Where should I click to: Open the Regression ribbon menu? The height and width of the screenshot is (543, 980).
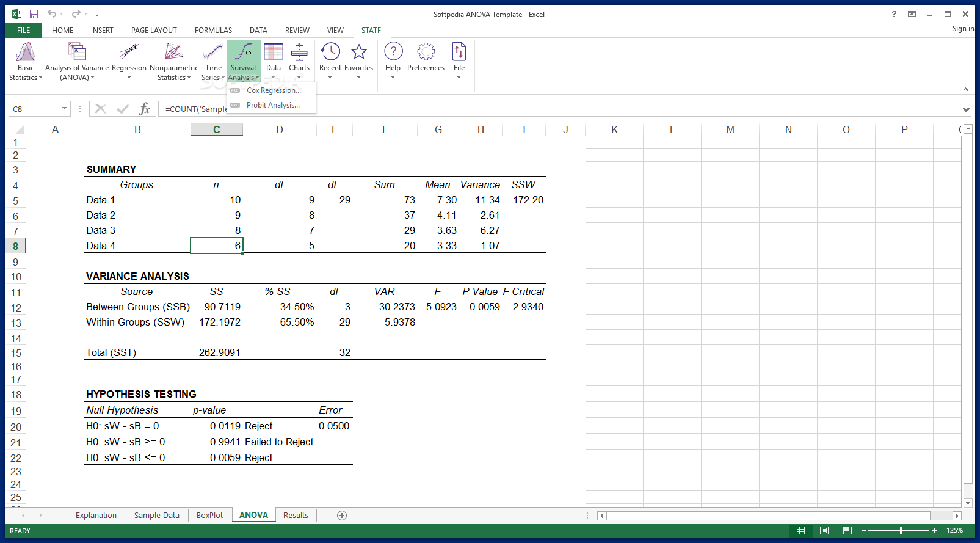coord(129,61)
